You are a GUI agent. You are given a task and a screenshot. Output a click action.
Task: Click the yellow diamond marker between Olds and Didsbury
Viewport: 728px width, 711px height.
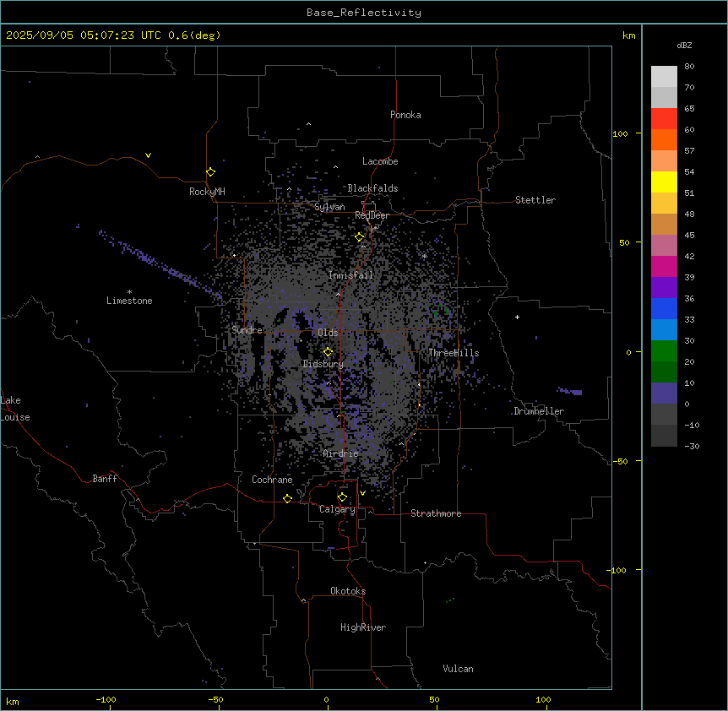(x=329, y=352)
